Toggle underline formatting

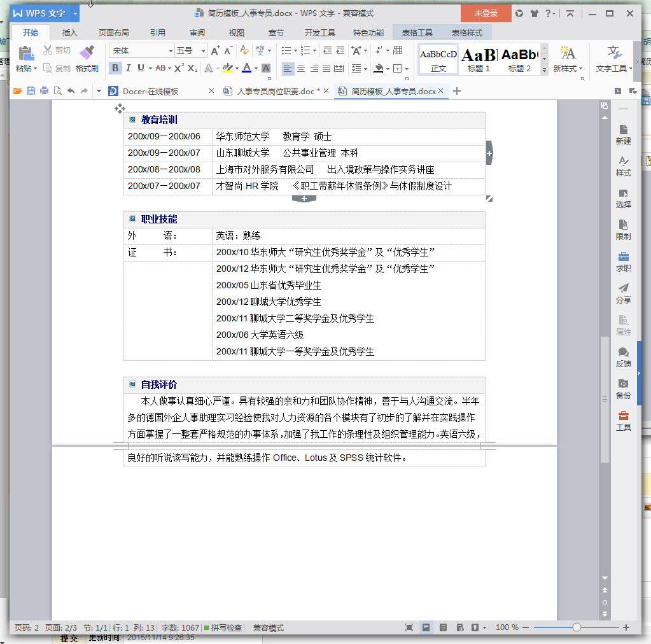click(x=141, y=68)
